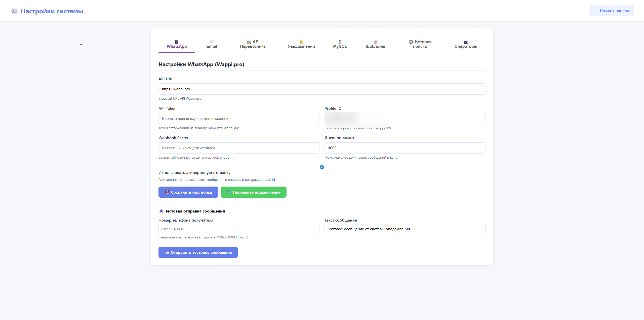Click the memo icon on Шаблоны tab
Viewport: 644px width, 320px height.
375,42
